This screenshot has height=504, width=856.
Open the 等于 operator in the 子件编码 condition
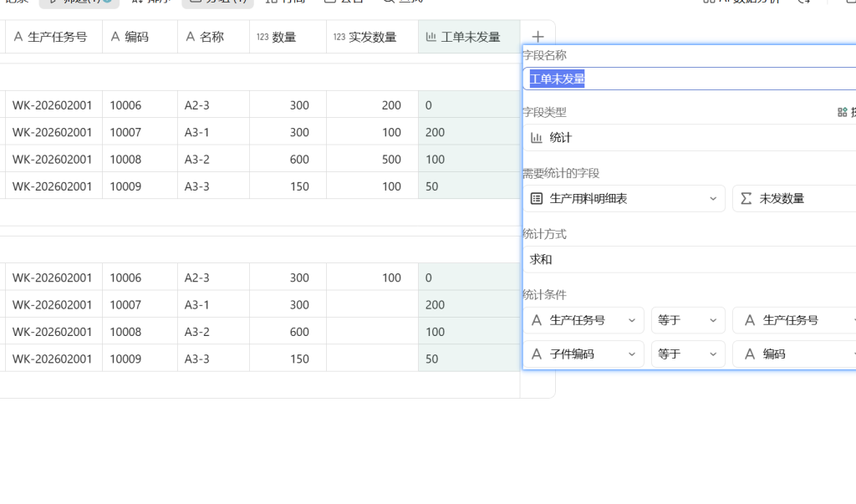point(688,354)
